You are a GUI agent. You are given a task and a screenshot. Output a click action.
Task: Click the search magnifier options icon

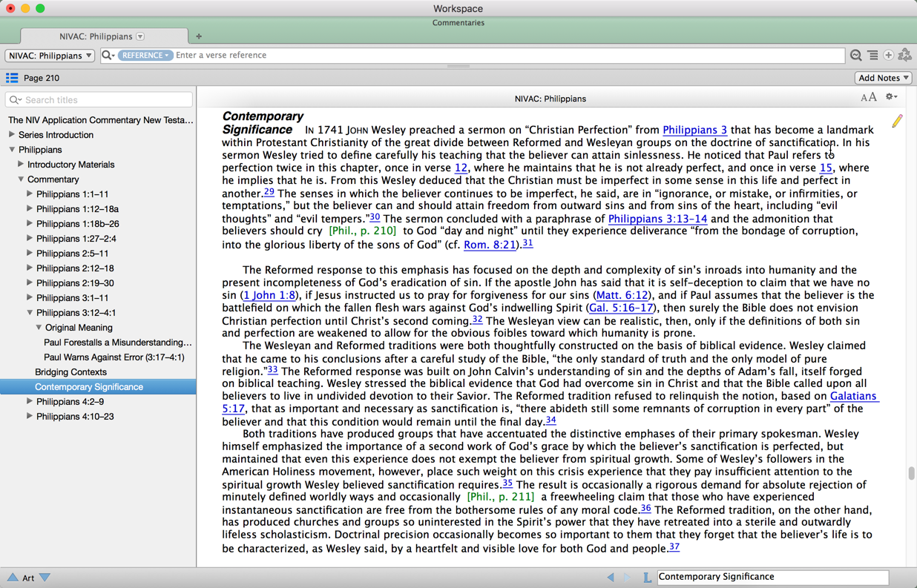pos(108,56)
